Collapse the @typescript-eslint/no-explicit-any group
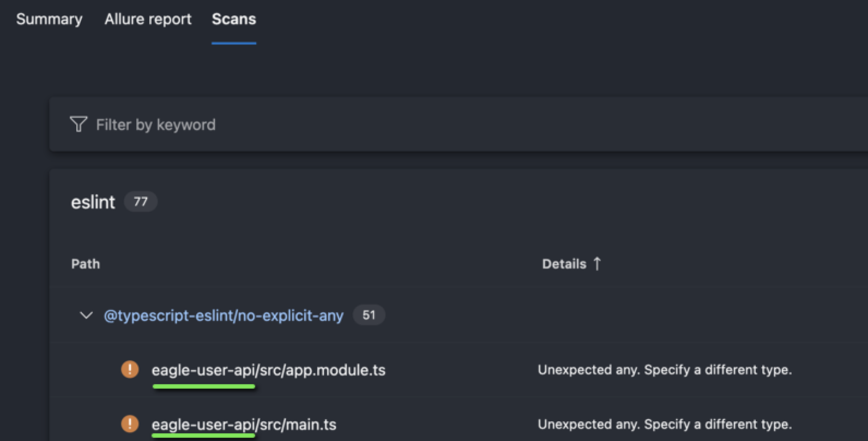Screen dimensions: 868x441 pyautogui.click(x=86, y=315)
